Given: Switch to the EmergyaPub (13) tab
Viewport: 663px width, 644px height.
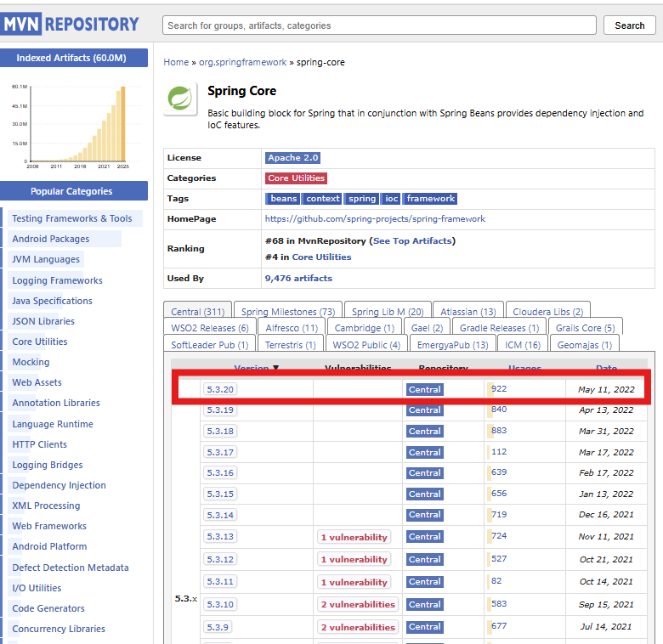Looking at the screenshot, I should point(452,345).
